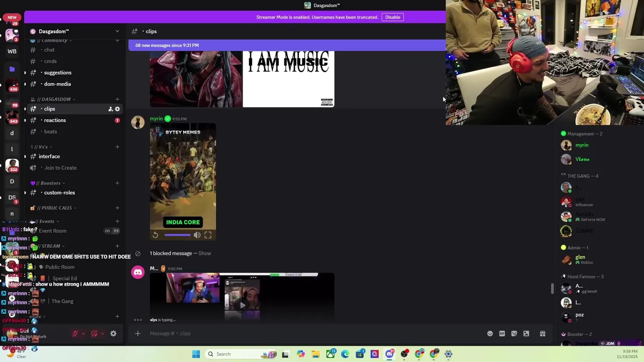This screenshot has height=362, width=644.
Task: Open Xbox app from taskbar
Action: point(331,354)
